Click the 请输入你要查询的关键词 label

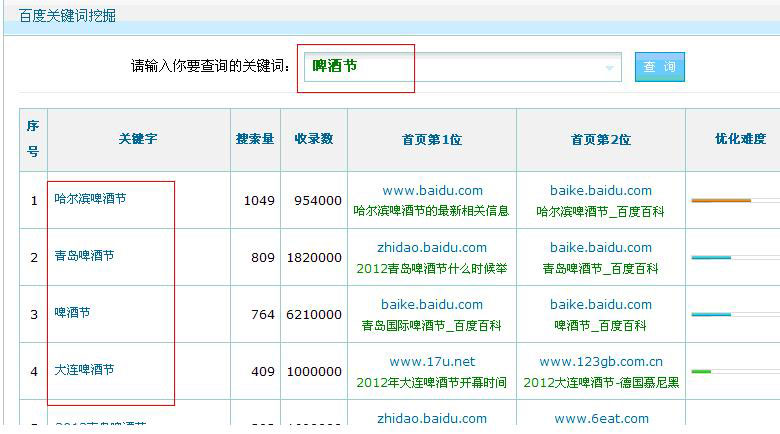210,66
